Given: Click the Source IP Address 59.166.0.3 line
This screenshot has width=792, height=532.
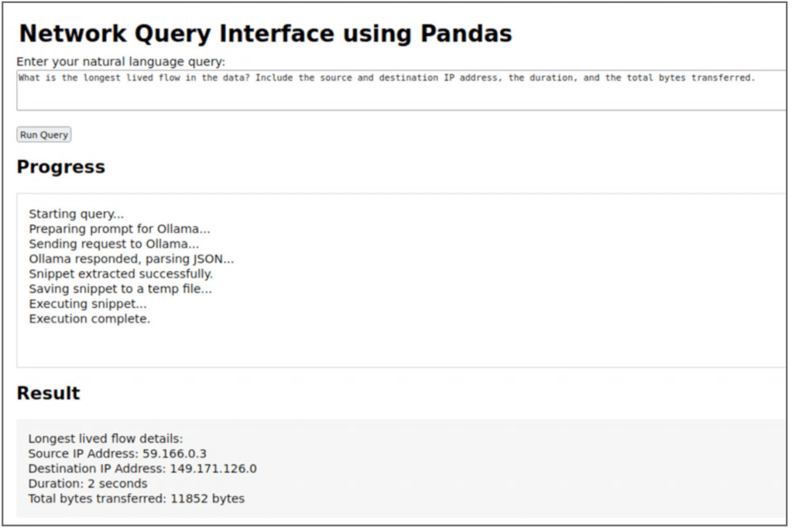Looking at the screenshot, I should 117,454.
